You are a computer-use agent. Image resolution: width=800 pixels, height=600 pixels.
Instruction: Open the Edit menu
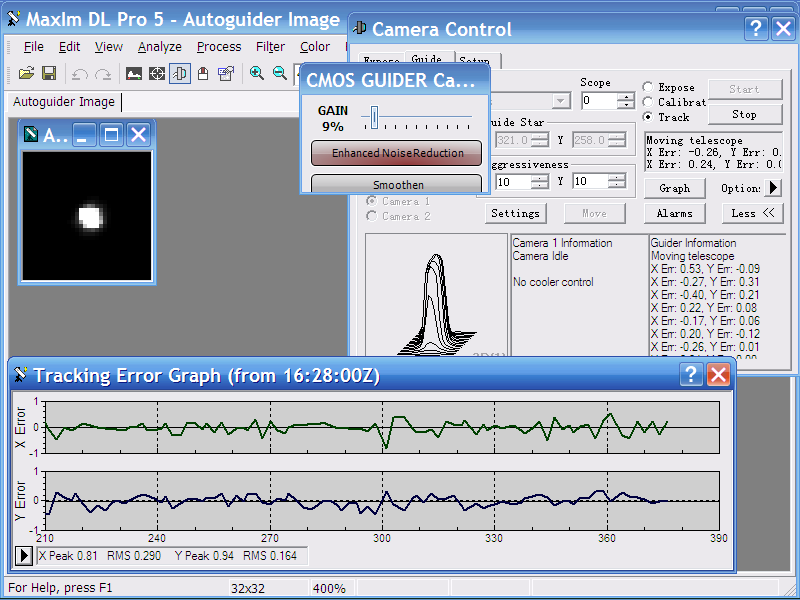tap(69, 47)
